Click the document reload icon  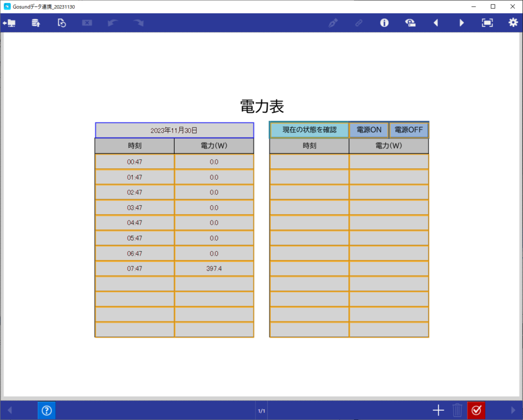coord(62,23)
